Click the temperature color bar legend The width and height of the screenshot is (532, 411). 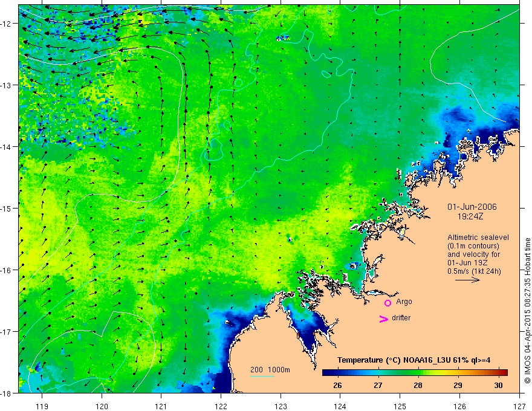[415, 372]
